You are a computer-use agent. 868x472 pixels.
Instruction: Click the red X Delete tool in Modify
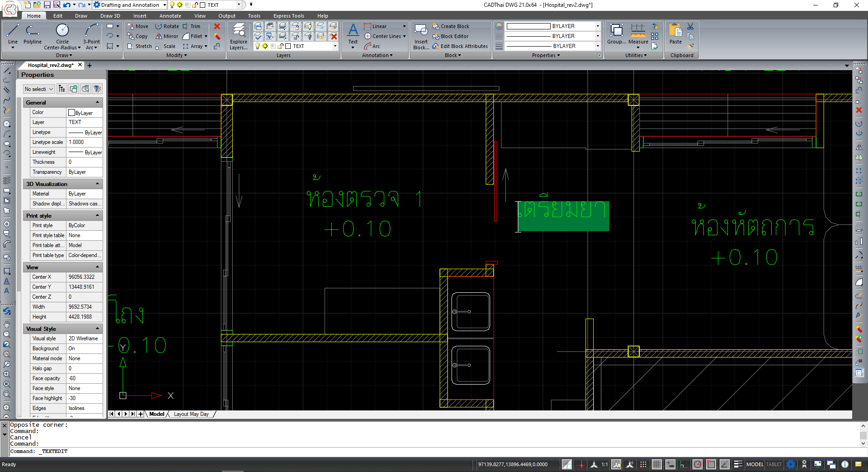pyautogui.click(x=217, y=26)
